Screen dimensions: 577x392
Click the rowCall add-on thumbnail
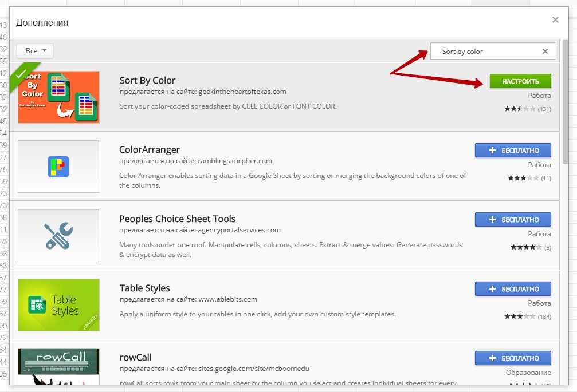coord(58,366)
